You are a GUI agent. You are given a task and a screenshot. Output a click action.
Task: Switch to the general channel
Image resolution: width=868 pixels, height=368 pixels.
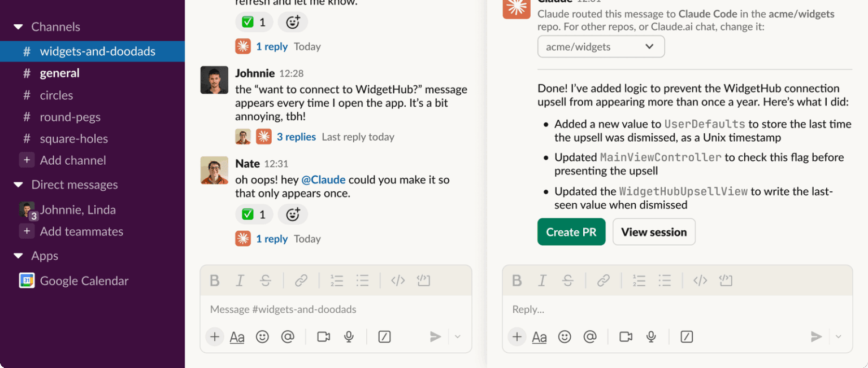[59, 73]
